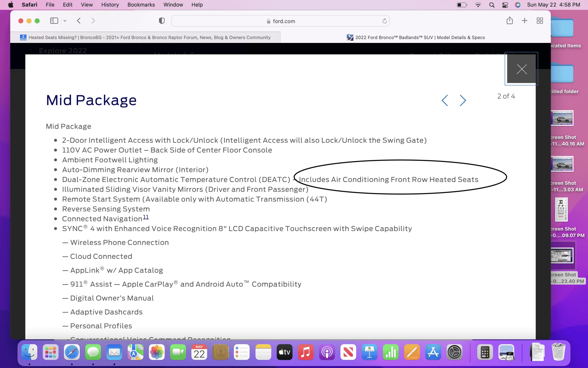Screen dimensions: 588x368
Task: Open Safari menu in menu bar
Action: pyautogui.click(x=29, y=5)
